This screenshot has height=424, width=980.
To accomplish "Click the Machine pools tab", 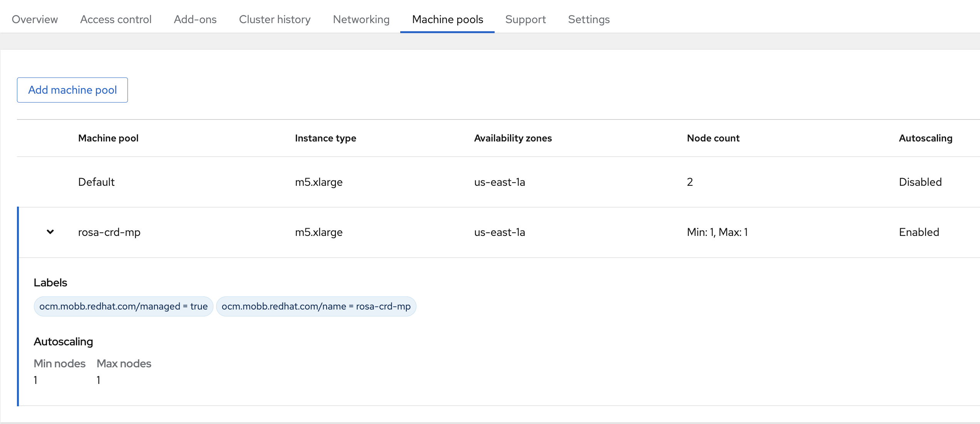I will coord(447,19).
